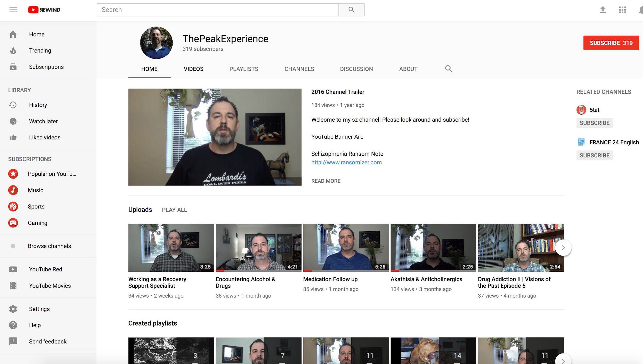Open the ransomizer.com link
Viewport: 643px width, 364px height.
[346, 162]
